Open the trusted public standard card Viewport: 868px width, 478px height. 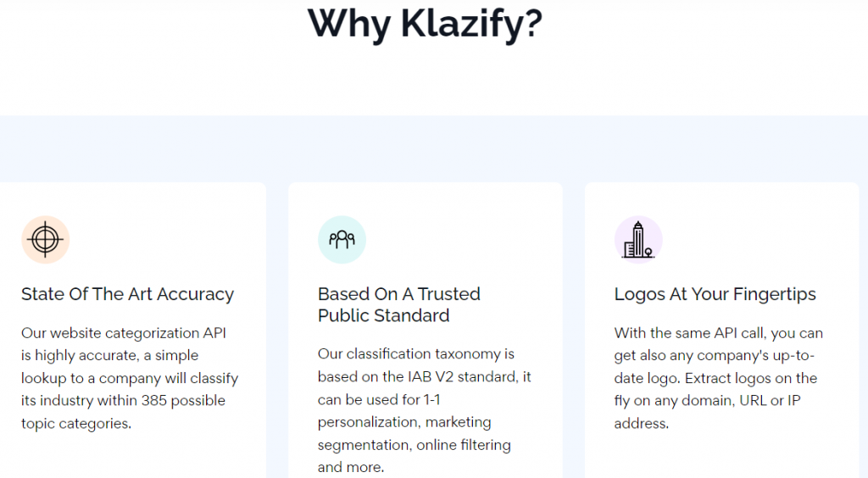(426, 331)
